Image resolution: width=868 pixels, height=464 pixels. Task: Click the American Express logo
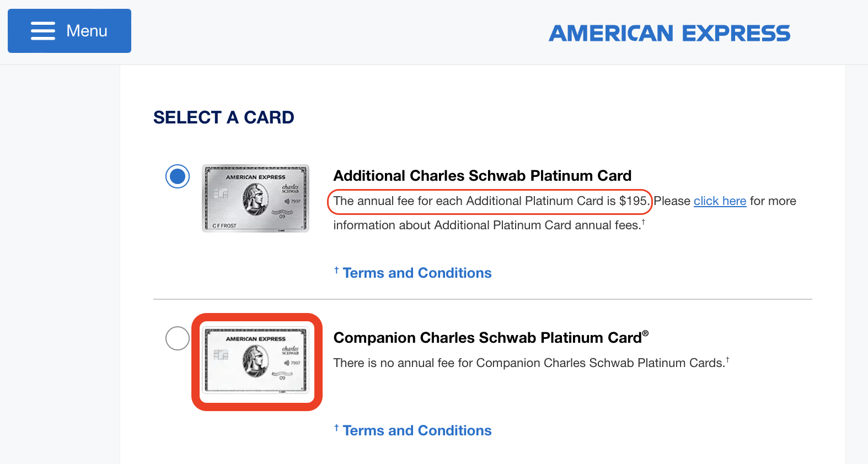(x=669, y=33)
